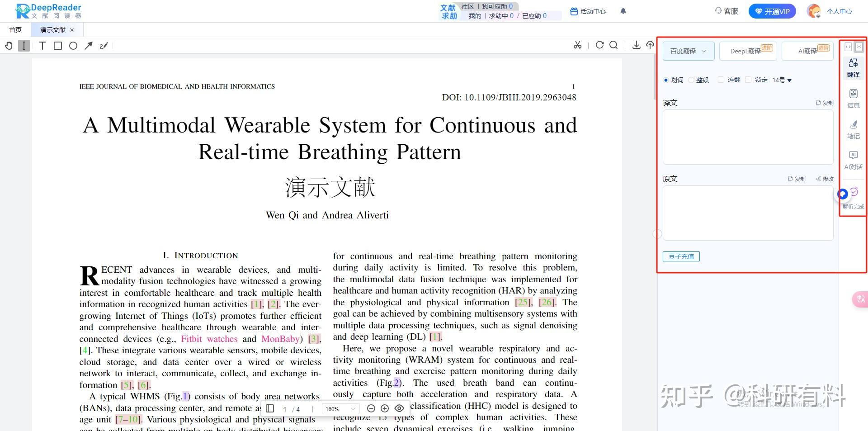Choose the arrow annotation tool
868x431 pixels.
coord(89,46)
